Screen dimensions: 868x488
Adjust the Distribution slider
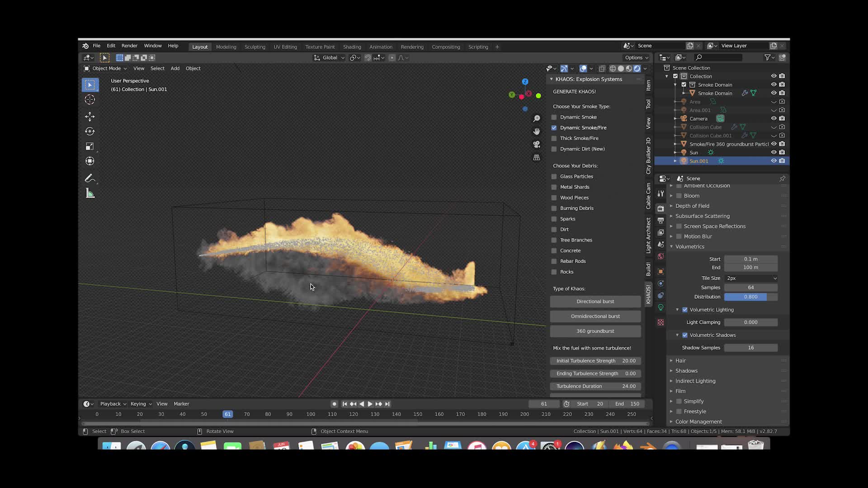click(750, 297)
